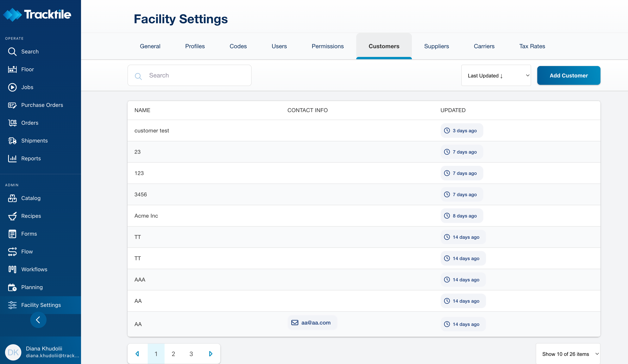Click the Recipes mortar icon
Screen dimensions: 628x364
(12, 216)
